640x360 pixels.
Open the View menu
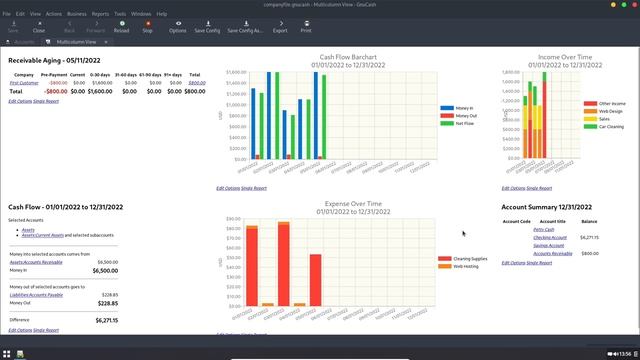point(35,14)
